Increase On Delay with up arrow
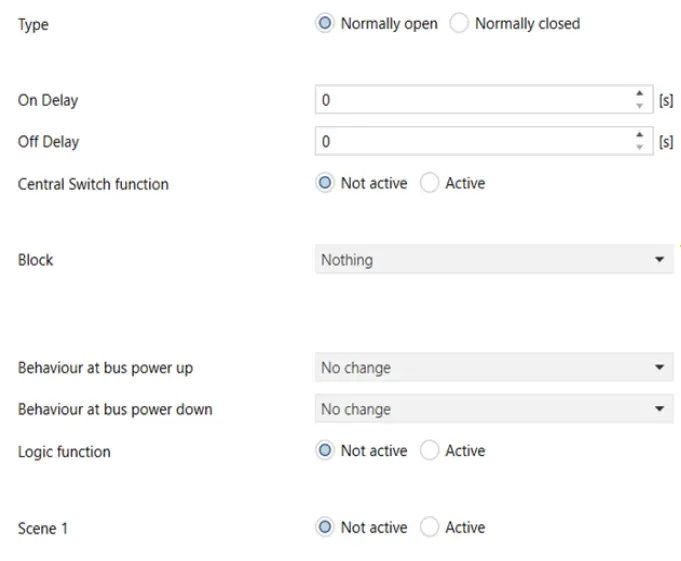This screenshot has height=561, width=681. tap(640, 95)
